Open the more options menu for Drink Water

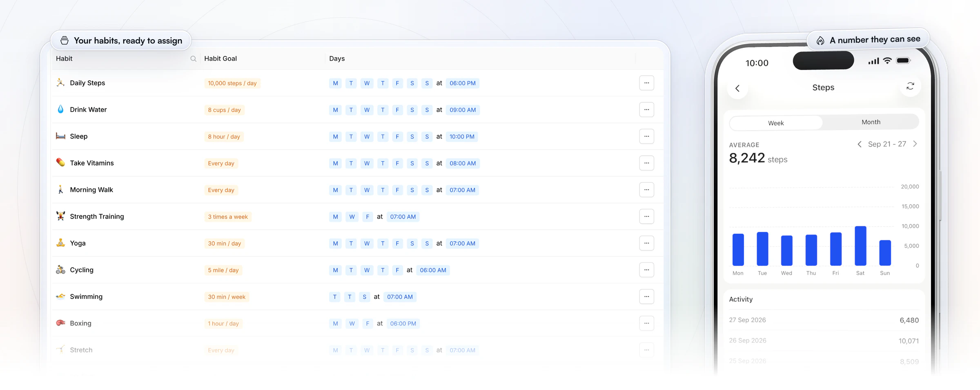[646, 110]
